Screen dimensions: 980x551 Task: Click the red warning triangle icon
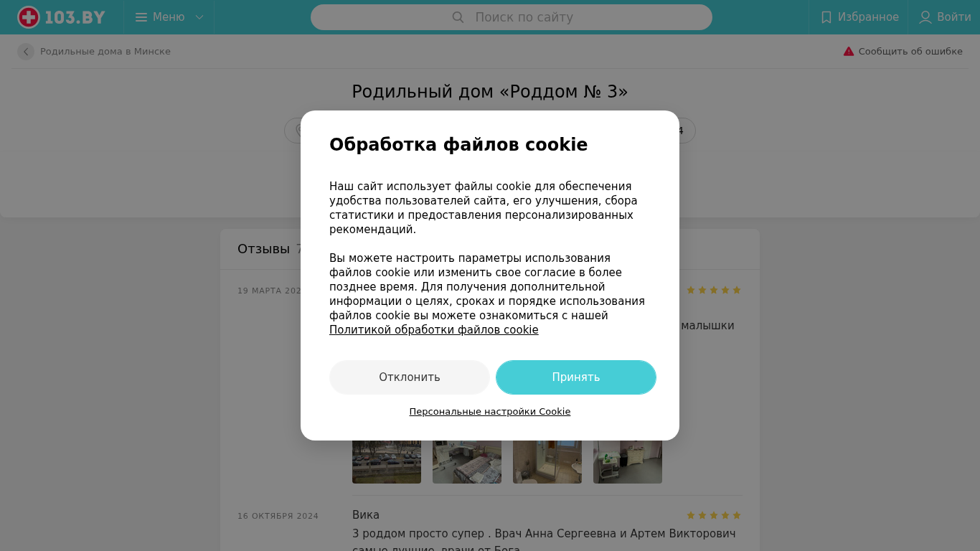click(849, 52)
